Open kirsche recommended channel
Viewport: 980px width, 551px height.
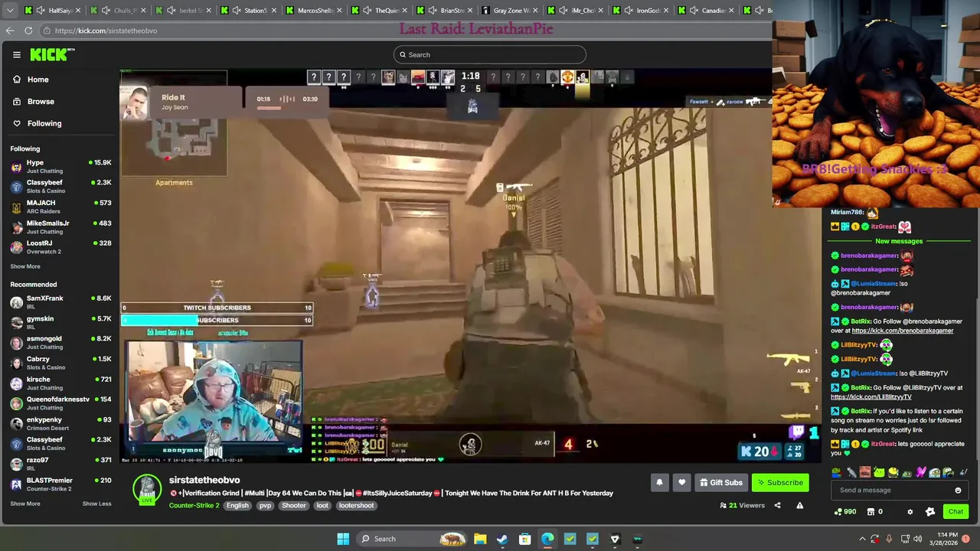pos(61,383)
